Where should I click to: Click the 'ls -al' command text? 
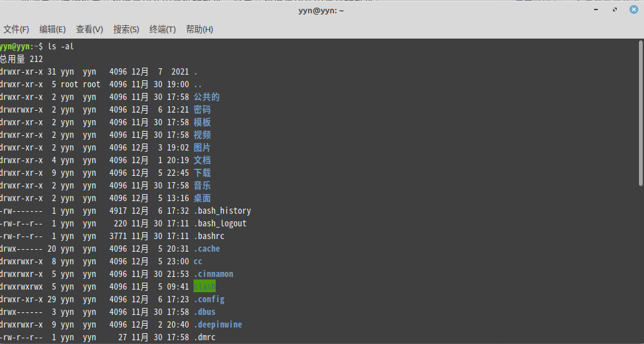click(61, 46)
